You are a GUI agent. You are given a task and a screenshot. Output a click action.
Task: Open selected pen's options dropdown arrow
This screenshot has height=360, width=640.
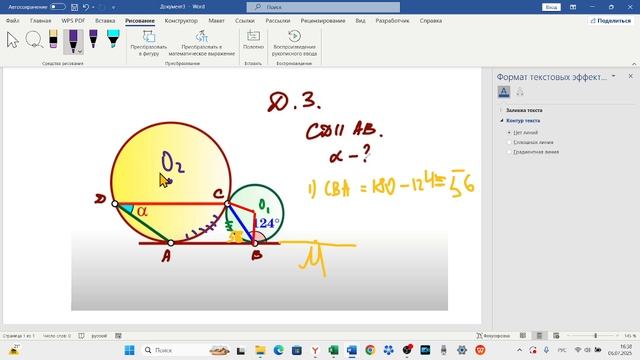tap(80, 51)
